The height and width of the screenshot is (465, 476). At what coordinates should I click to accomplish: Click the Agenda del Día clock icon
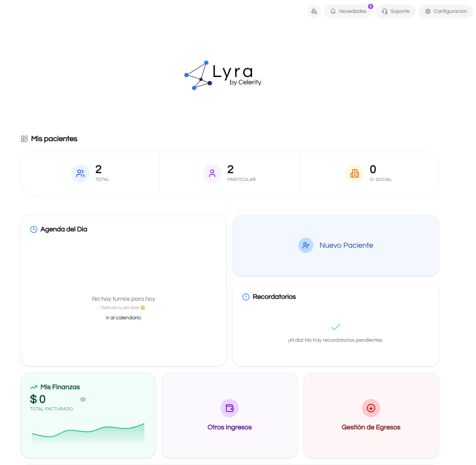click(x=33, y=229)
